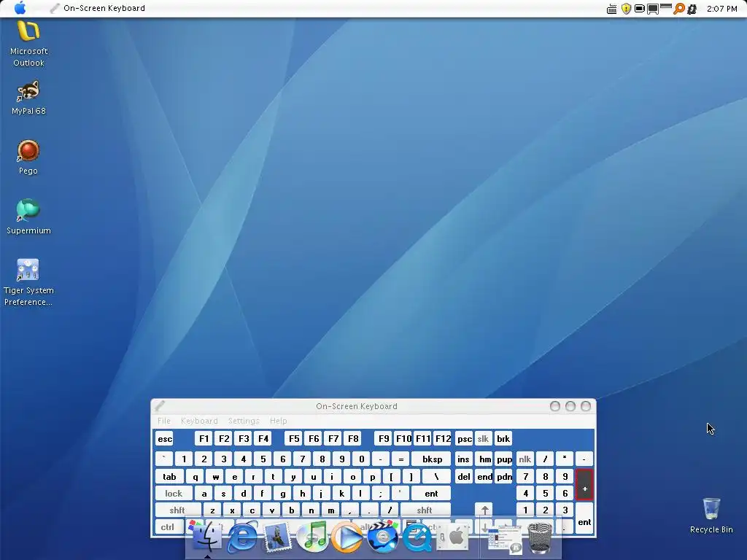This screenshot has height=560, width=747.
Task: Click the F5 function key
Action: click(294, 438)
